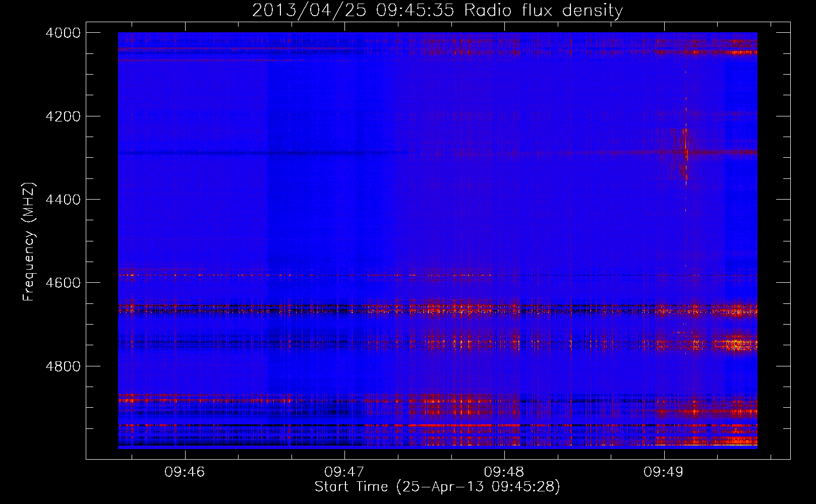Click the 4200 frequency tick label

point(63,116)
